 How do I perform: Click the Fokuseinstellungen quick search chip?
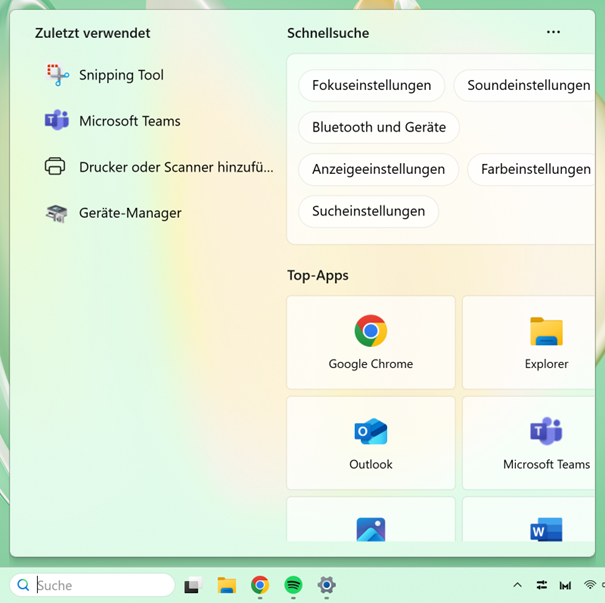pos(371,85)
